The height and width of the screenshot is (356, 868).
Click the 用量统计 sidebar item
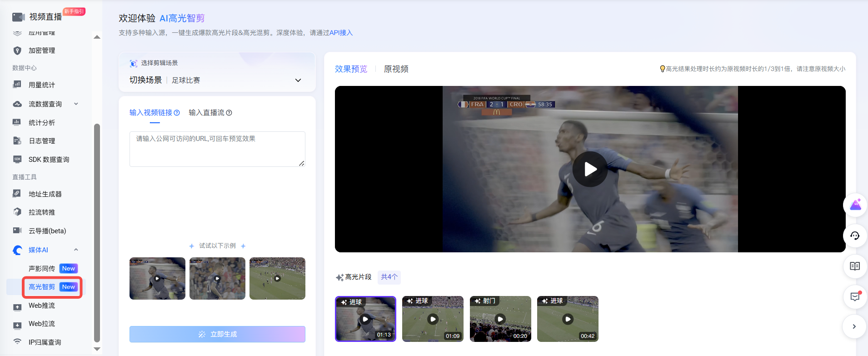click(x=42, y=85)
